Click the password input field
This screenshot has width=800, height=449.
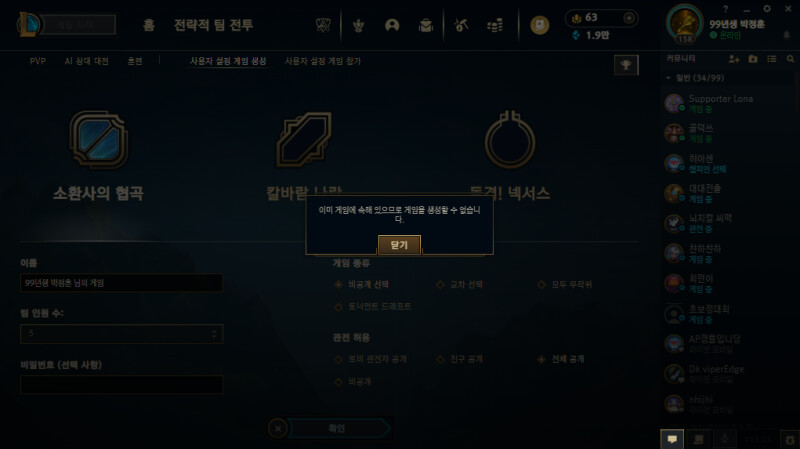121,384
